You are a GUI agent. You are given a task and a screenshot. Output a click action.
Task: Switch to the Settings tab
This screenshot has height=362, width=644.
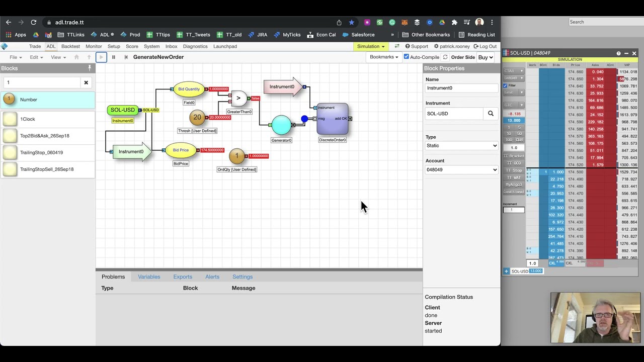243,277
